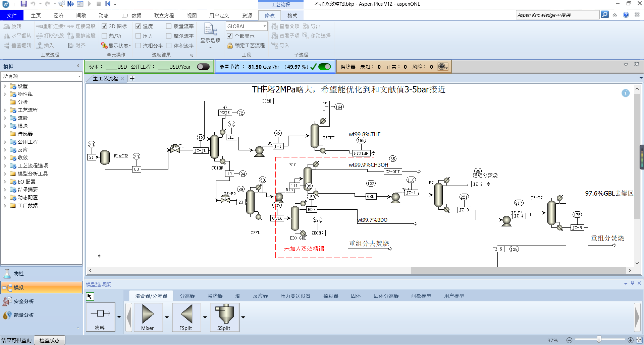Open the SSplit model dropdown arrow
The height and width of the screenshot is (345, 644).
(x=243, y=317)
